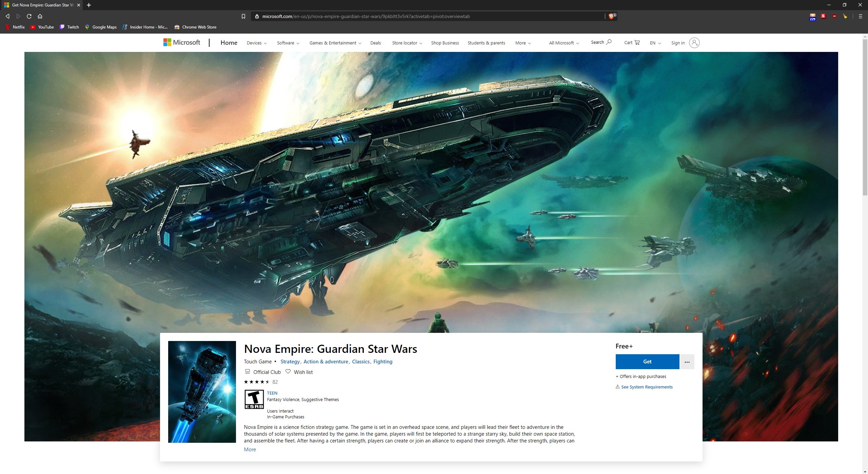Screen dimensions: 868x474
Task: Bookmark this page using the bookmark icon
Action: coord(243,16)
